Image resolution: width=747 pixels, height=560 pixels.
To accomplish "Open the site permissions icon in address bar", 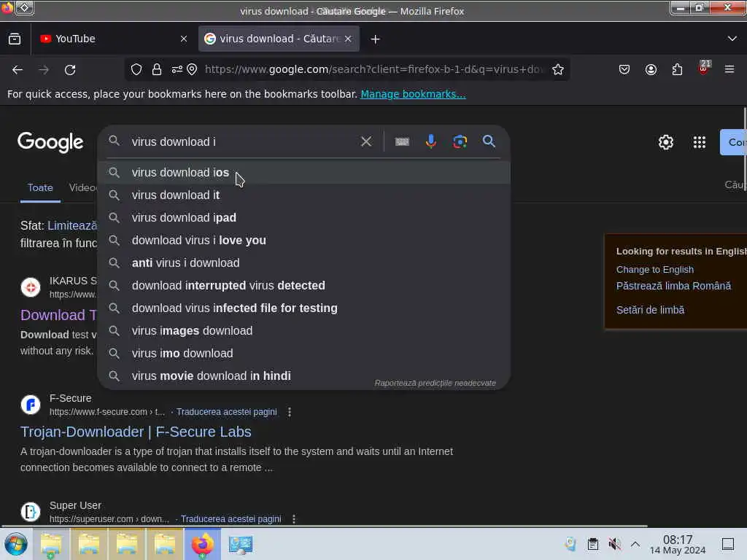I will (x=177, y=69).
